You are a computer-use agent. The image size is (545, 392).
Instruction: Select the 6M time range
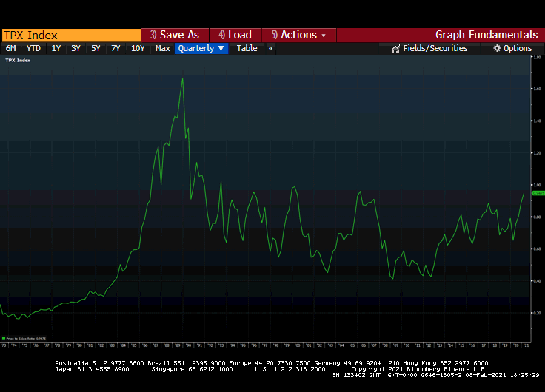[11, 48]
